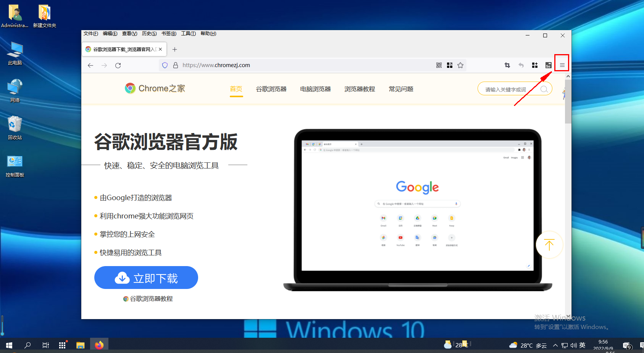Open the 编辑(E) menu
Image resolution: width=644 pixels, height=353 pixels.
pyautogui.click(x=110, y=34)
